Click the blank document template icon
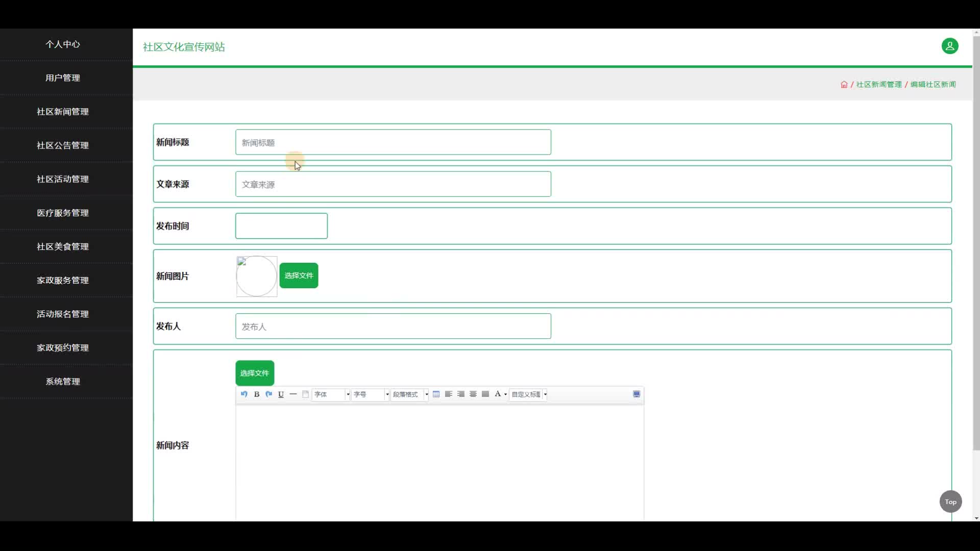The image size is (980, 551). click(305, 394)
